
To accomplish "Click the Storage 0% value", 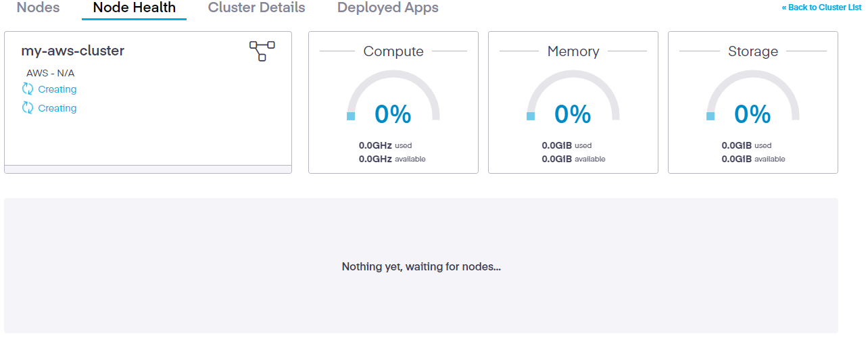I will (x=752, y=114).
